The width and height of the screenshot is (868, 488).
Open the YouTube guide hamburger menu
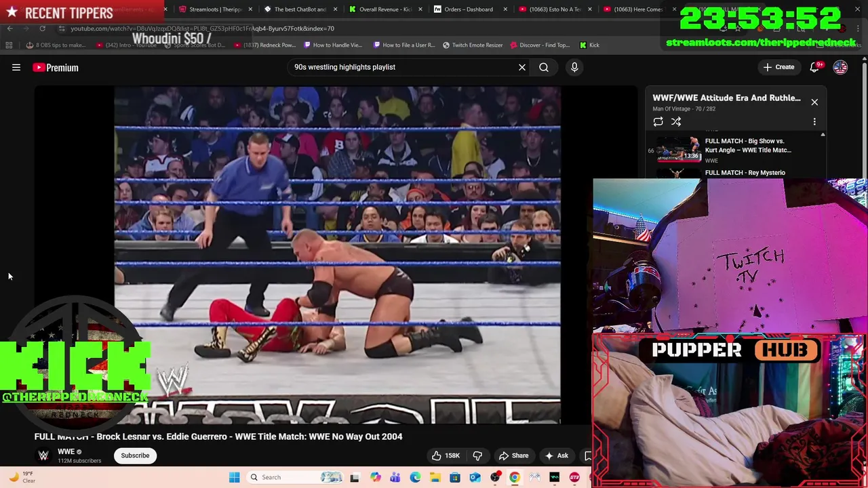(x=16, y=67)
